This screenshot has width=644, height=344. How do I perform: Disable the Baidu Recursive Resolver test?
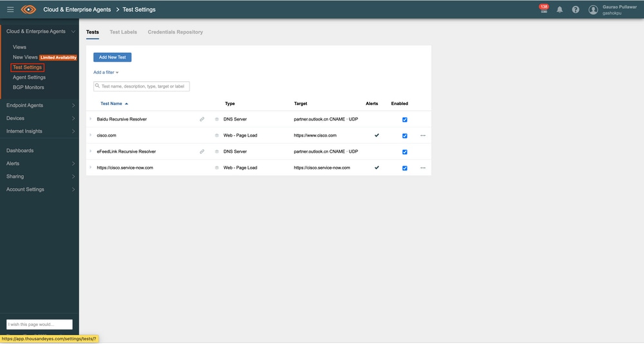405,119
